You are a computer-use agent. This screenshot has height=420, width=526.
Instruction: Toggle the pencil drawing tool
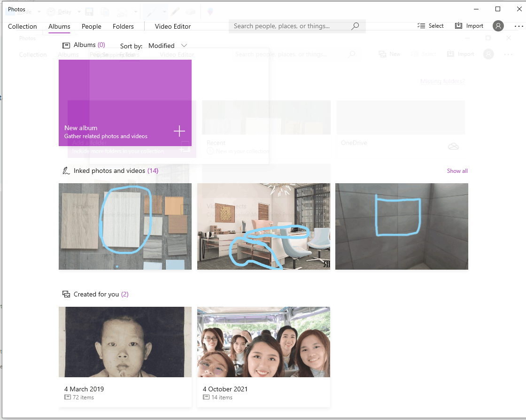(x=174, y=11)
